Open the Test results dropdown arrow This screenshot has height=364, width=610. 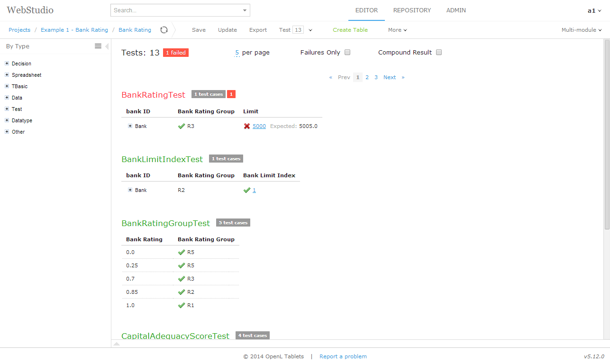pyautogui.click(x=310, y=29)
